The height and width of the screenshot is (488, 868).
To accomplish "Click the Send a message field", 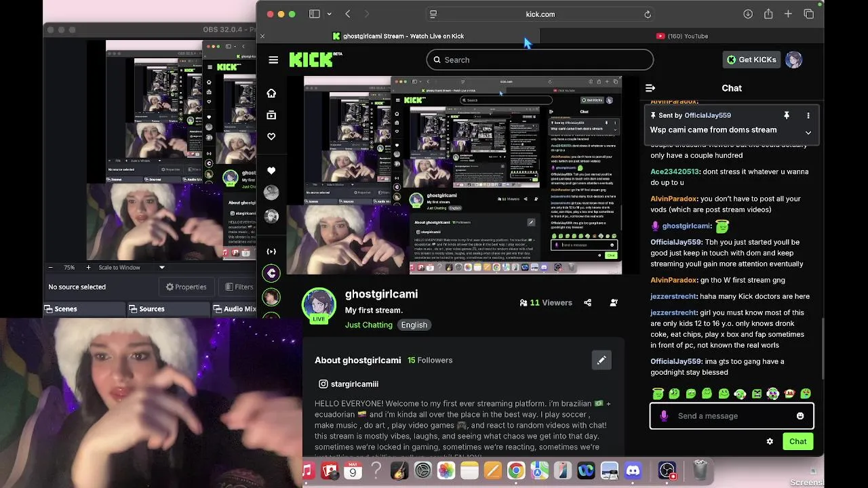I will (732, 415).
